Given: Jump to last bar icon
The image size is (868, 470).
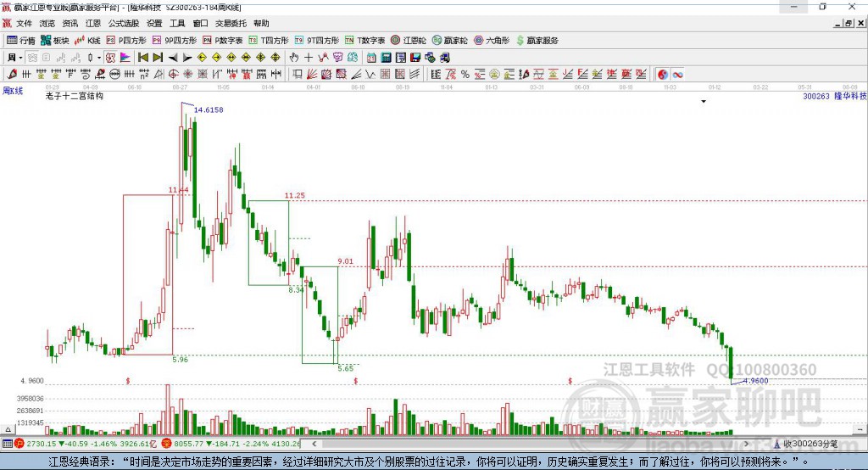Looking at the screenshot, I should coord(158,58).
